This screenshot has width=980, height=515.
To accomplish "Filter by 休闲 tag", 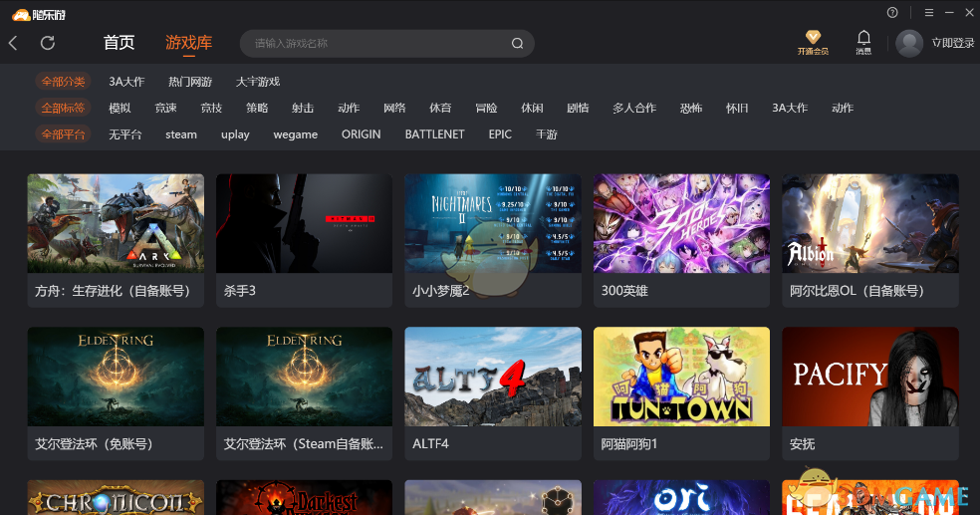I will (532, 109).
